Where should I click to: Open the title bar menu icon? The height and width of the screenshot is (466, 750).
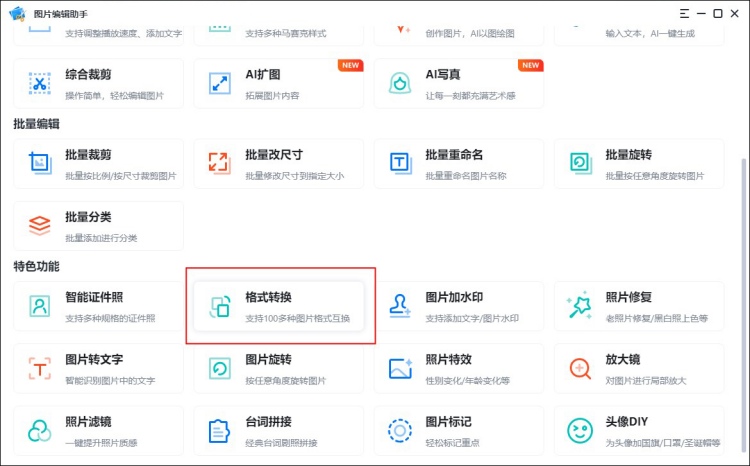pos(684,13)
